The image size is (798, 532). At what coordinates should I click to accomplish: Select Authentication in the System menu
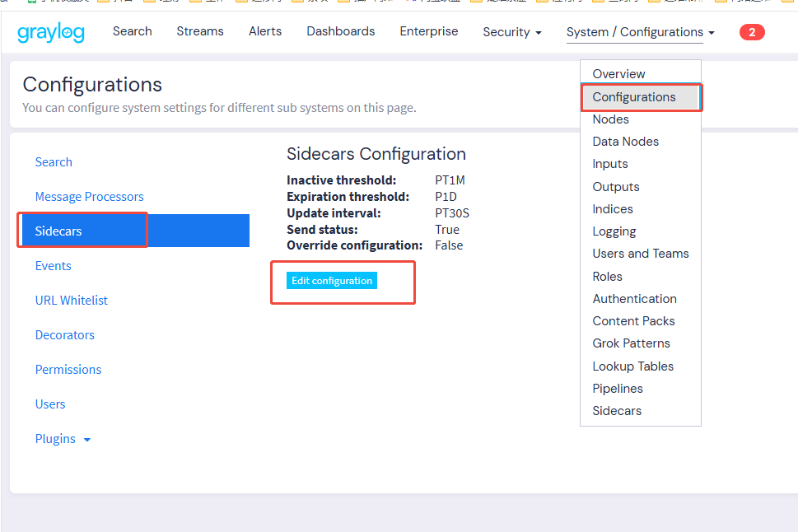(x=635, y=299)
